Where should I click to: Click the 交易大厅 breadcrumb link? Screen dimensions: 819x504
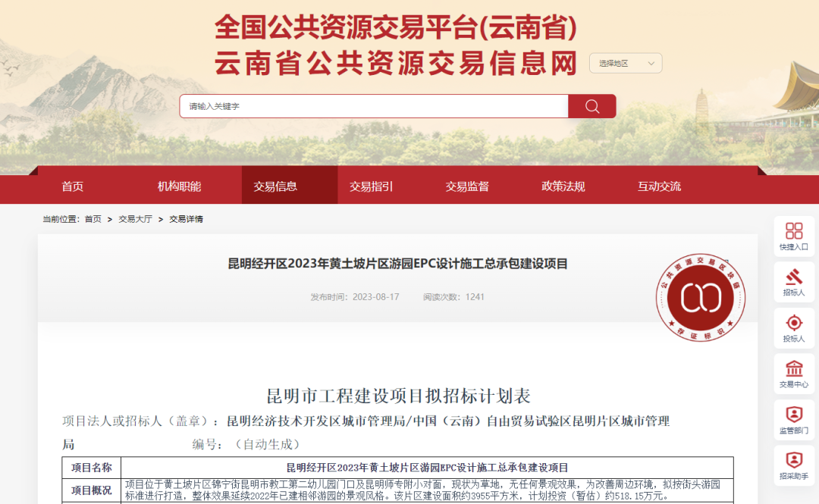(135, 219)
